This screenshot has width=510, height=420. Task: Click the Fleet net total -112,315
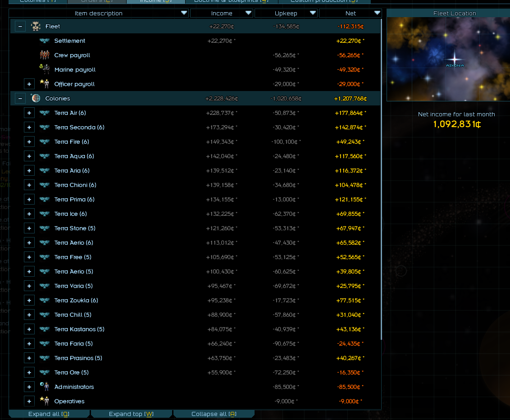351,26
